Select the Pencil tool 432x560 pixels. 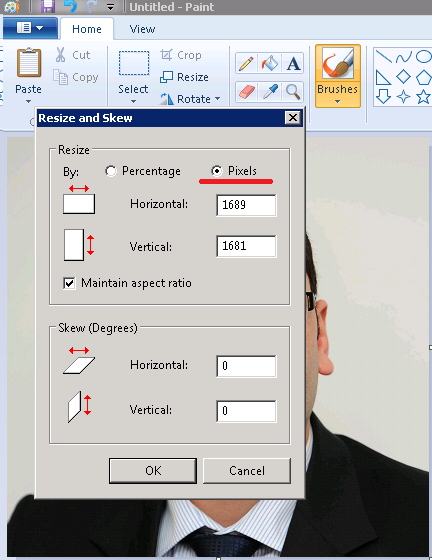coord(246,64)
